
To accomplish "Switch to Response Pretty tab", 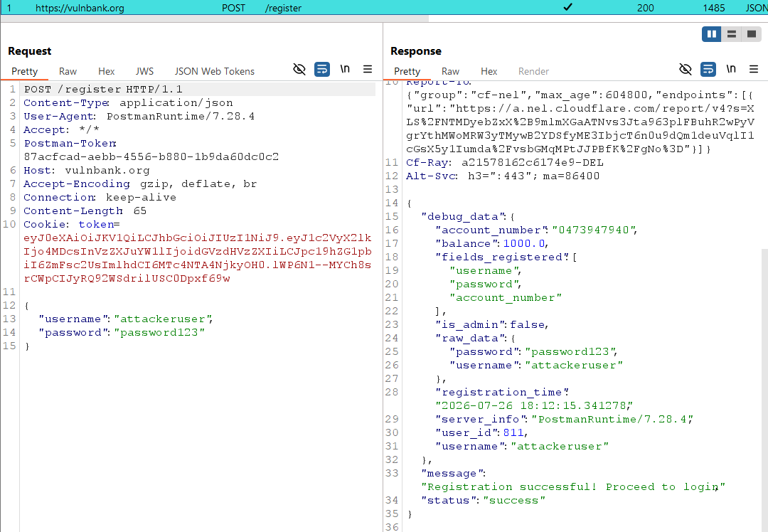I will tap(407, 72).
